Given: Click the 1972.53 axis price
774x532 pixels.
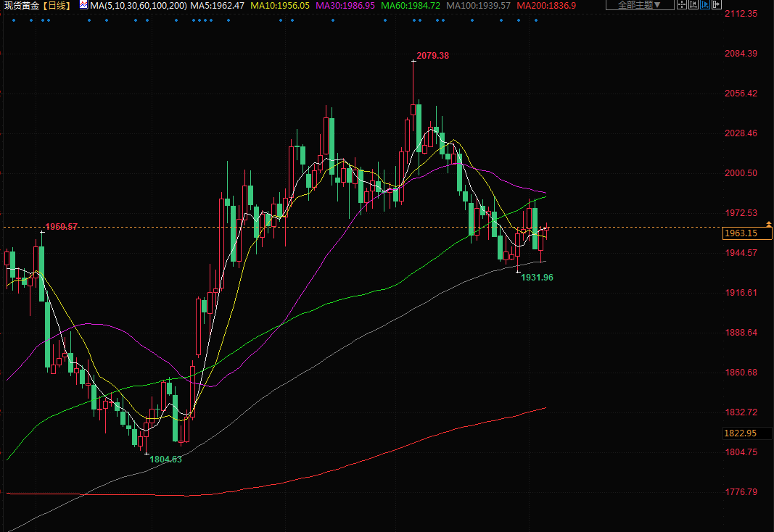Looking at the screenshot, I should coord(741,212).
